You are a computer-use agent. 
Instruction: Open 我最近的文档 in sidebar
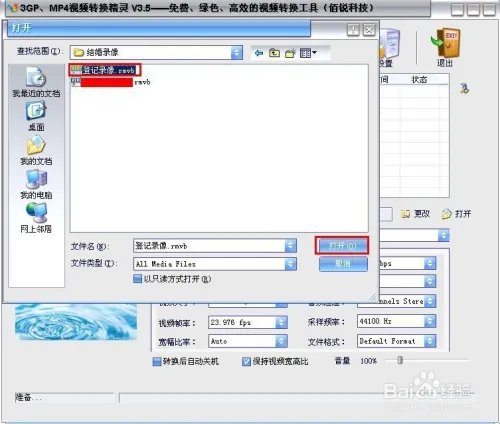(36, 82)
